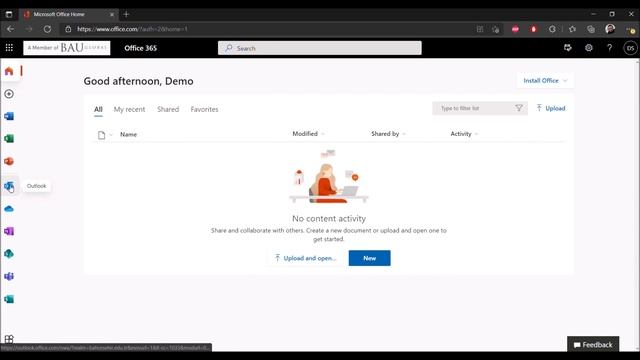640x360 pixels.
Task: Open browser favorites star icon
Action: pyautogui.click(x=572, y=29)
